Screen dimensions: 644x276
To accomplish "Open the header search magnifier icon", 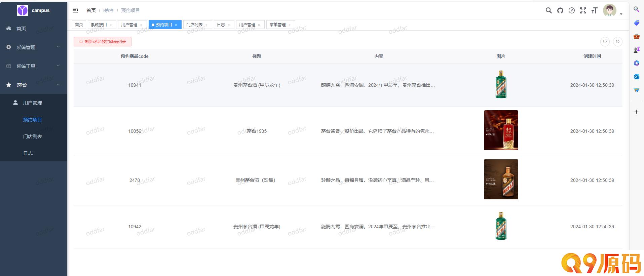I will pyautogui.click(x=548, y=10).
